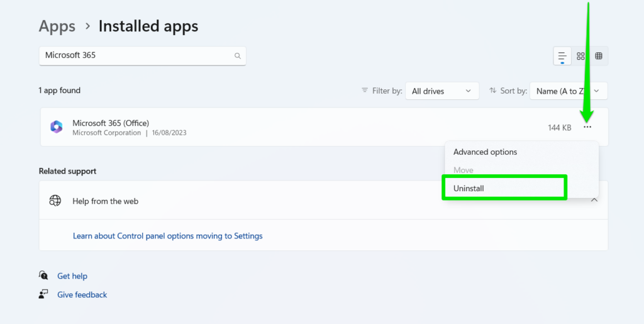
Task: Switch to grid view layout
Action: click(580, 56)
